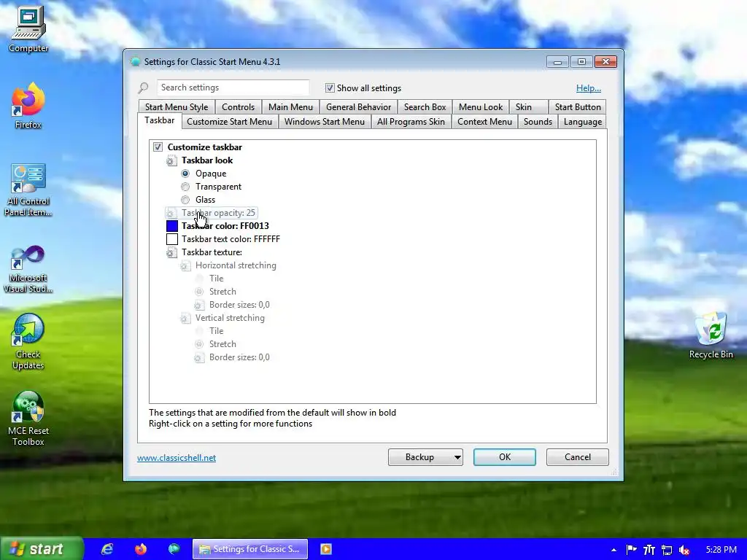Screen dimensions: 747x560
Task: Click the Windows start button
Action: point(42,549)
